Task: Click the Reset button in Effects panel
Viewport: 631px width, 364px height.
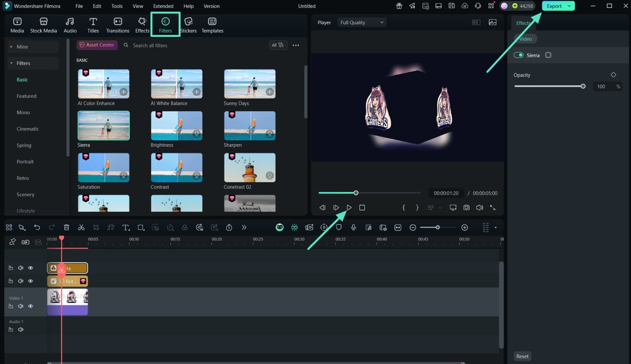Action: point(522,356)
